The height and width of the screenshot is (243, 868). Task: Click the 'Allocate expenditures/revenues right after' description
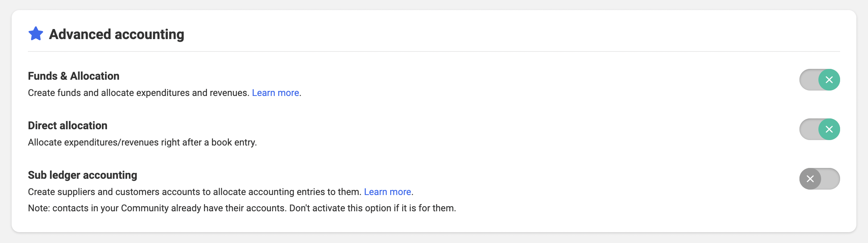142,142
